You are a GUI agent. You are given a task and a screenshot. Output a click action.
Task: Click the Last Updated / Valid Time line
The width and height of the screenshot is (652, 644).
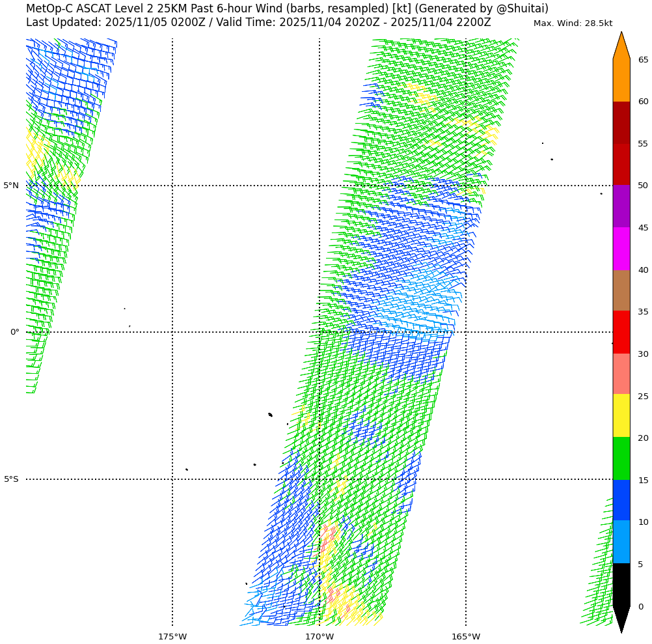258,22
